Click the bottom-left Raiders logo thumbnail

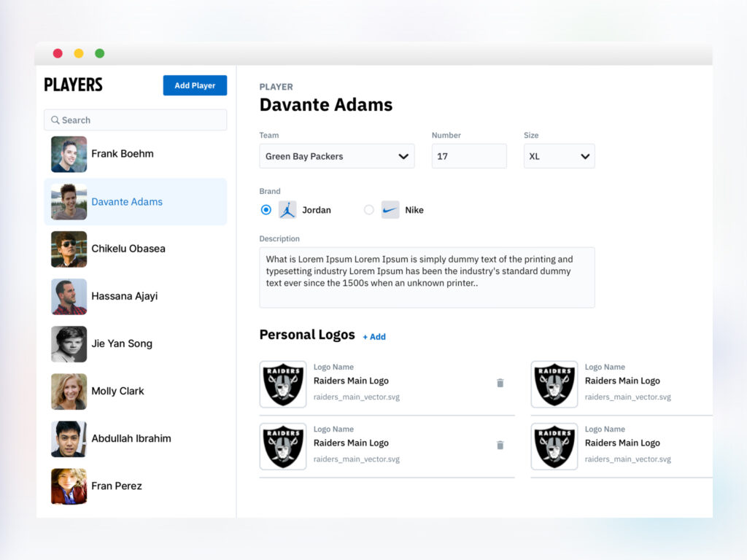point(283,447)
